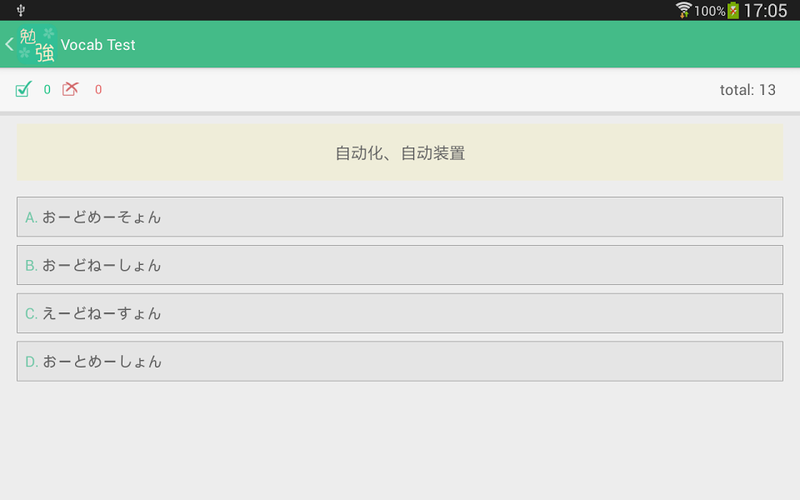Click the question prompt 自动化、自动装置

point(399,153)
